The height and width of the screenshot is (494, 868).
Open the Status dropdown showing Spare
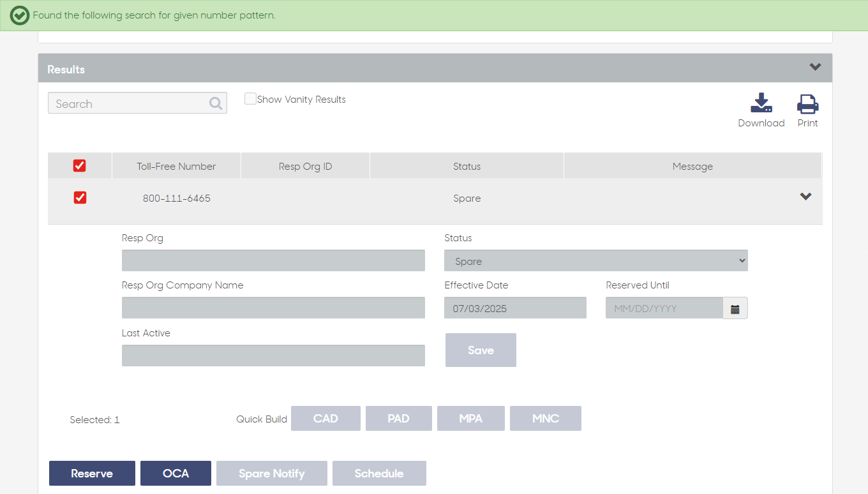click(596, 260)
